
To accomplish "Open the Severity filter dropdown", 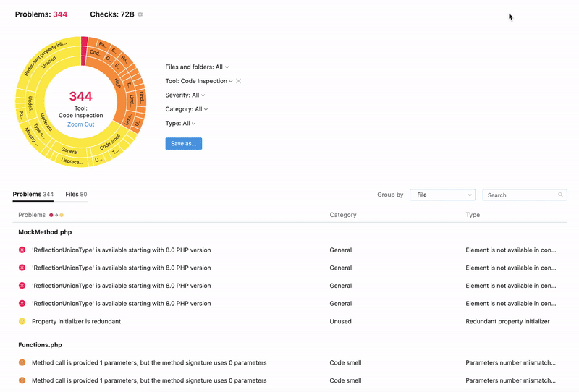I will 185,95.
